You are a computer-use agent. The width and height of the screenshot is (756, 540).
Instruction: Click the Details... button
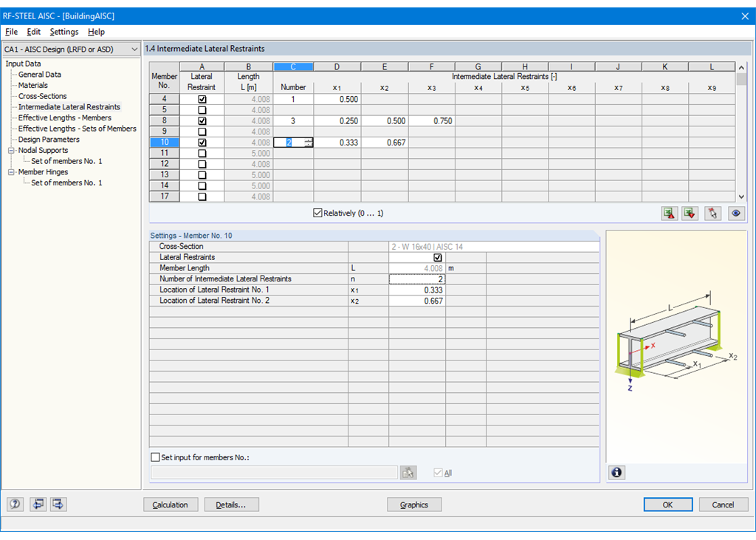click(x=231, y=505)
